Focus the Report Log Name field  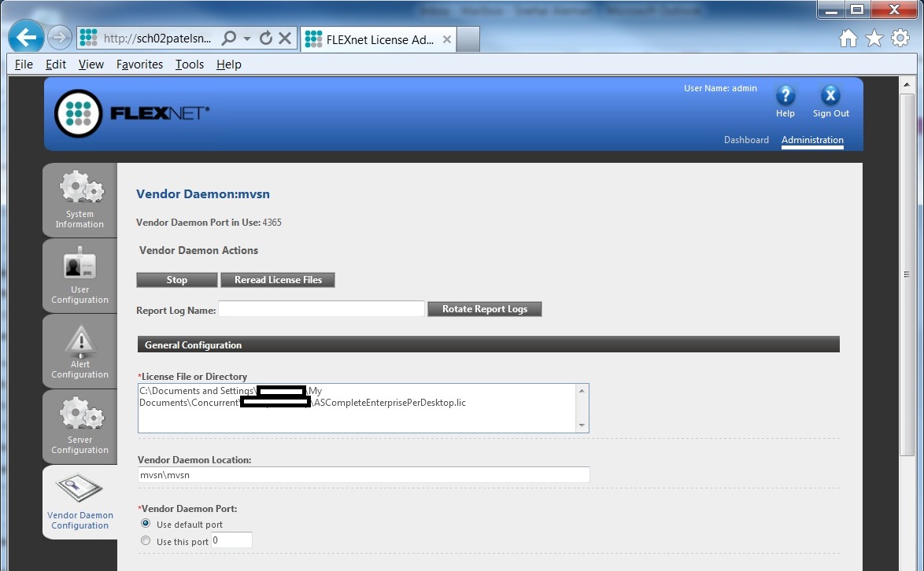pos(321,309)
